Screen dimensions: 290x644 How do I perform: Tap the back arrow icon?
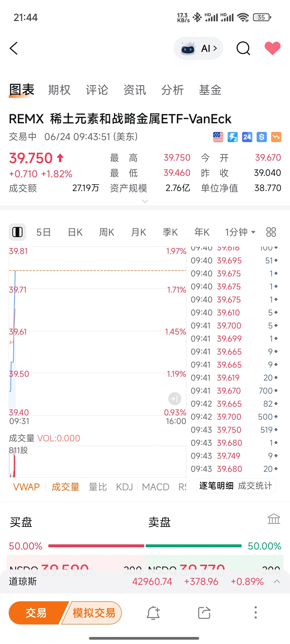click(14, 48)
